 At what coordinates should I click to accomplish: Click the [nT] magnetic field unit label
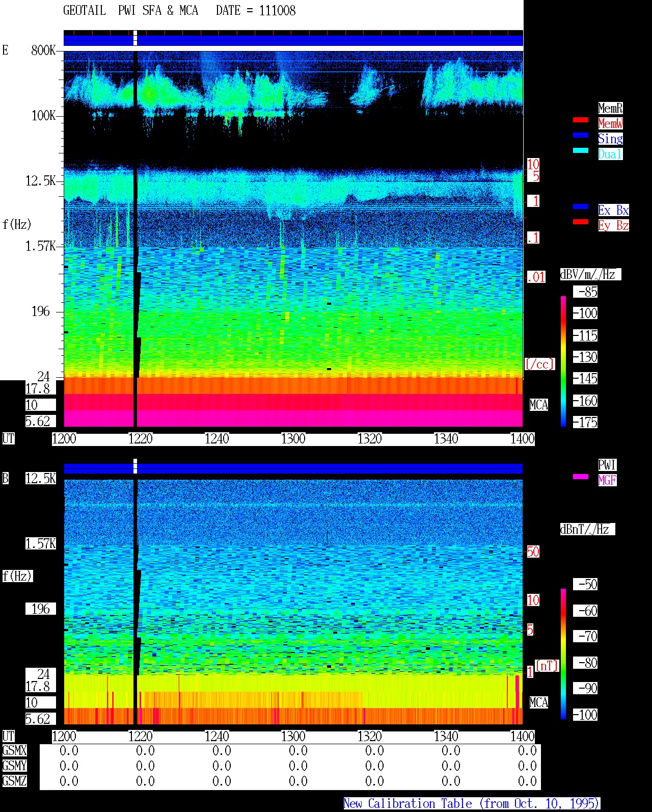pos(547,666)
